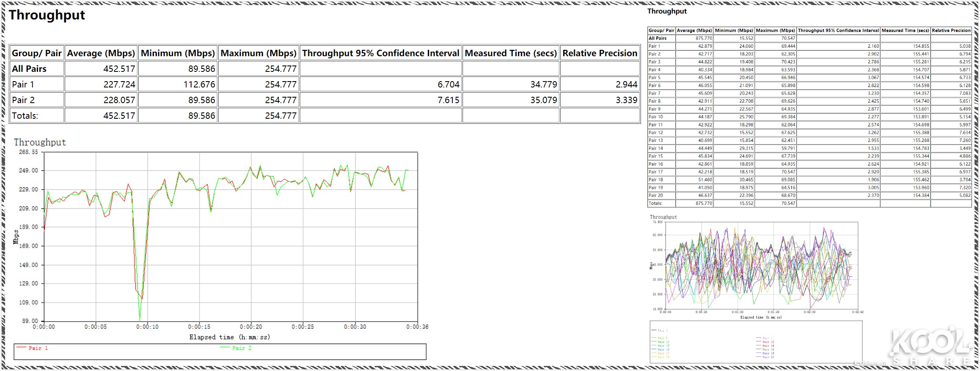Image resolution: width=980 pixels, height=371 pixels.
Task: Select the Pair 7 row label in 20-pair table
Action: pyautogui.click(x=654, y=93)
